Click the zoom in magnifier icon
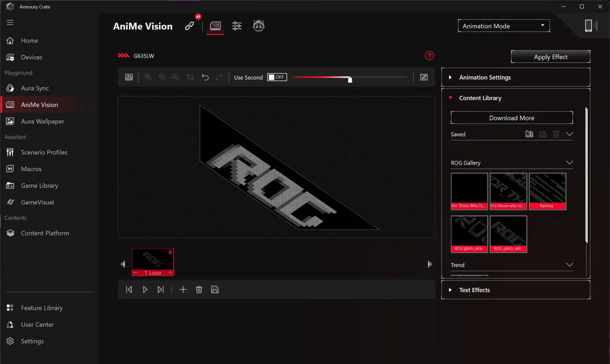 [148, 77]
